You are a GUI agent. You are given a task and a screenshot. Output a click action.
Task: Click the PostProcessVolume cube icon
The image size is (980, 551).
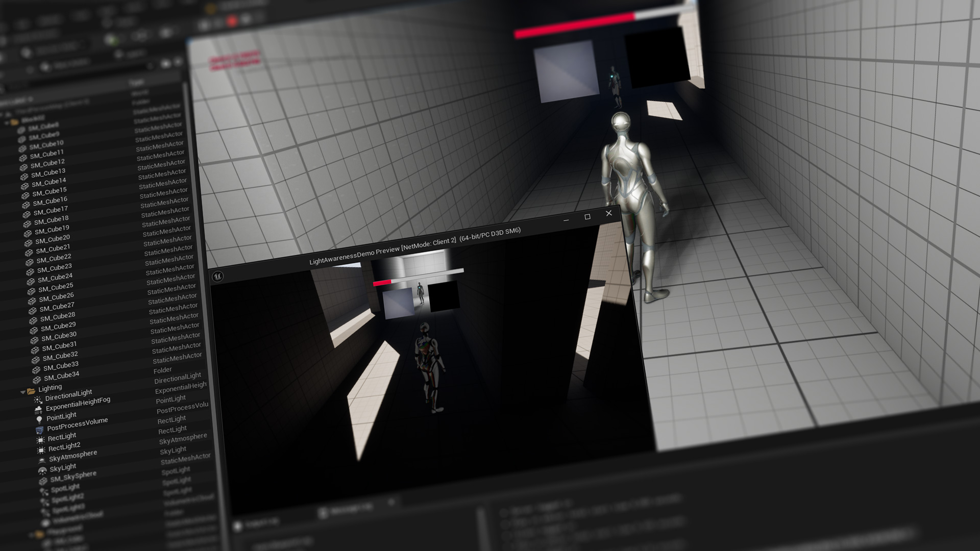(x=40, y=430)
